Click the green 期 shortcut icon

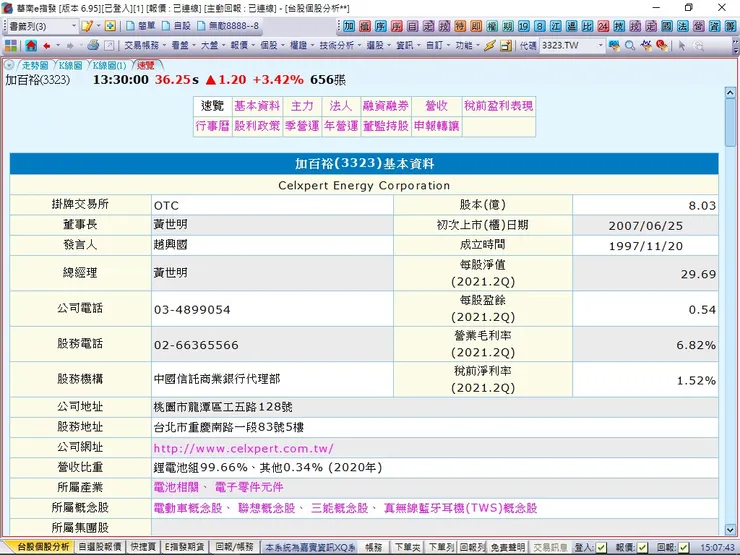(x=508, y=26)
